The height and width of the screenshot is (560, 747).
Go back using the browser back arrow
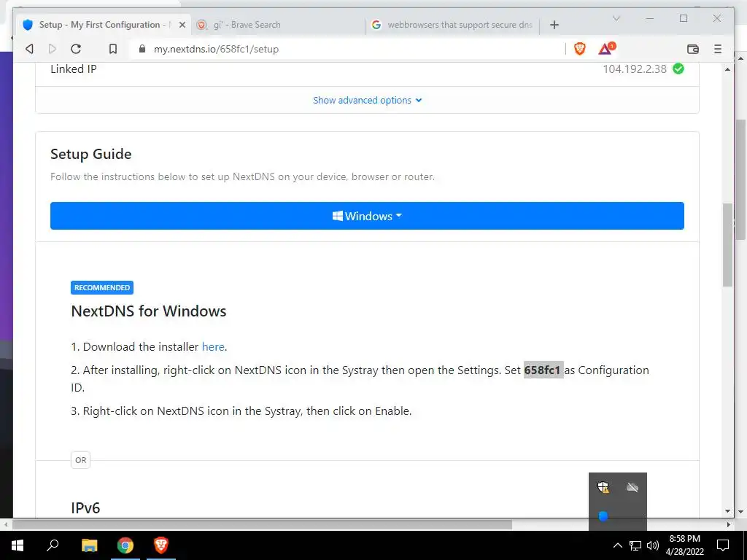pos(29,49)
